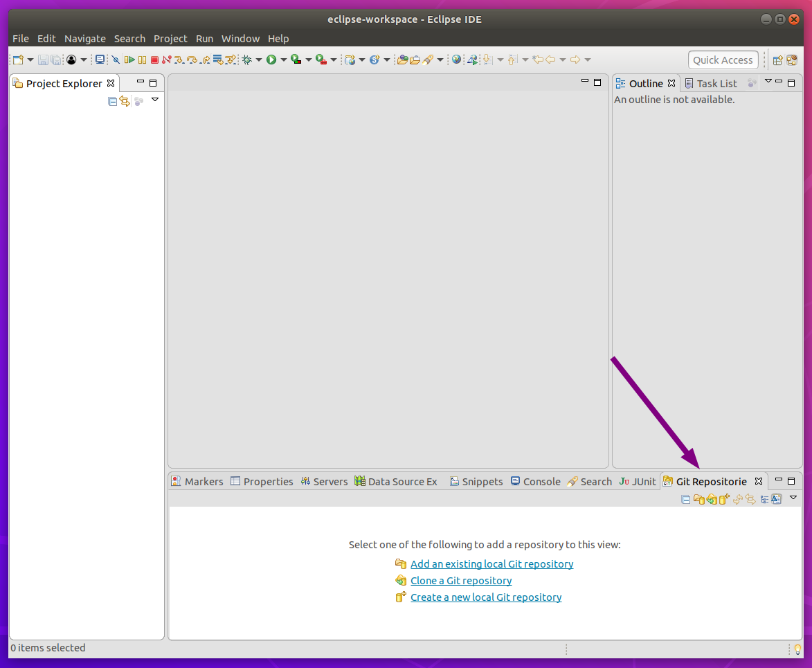Viewport: 812px width, 668px height.
Task: Click Collapse All in Git Repositories toolbar
Action: [x=685, y=500]
